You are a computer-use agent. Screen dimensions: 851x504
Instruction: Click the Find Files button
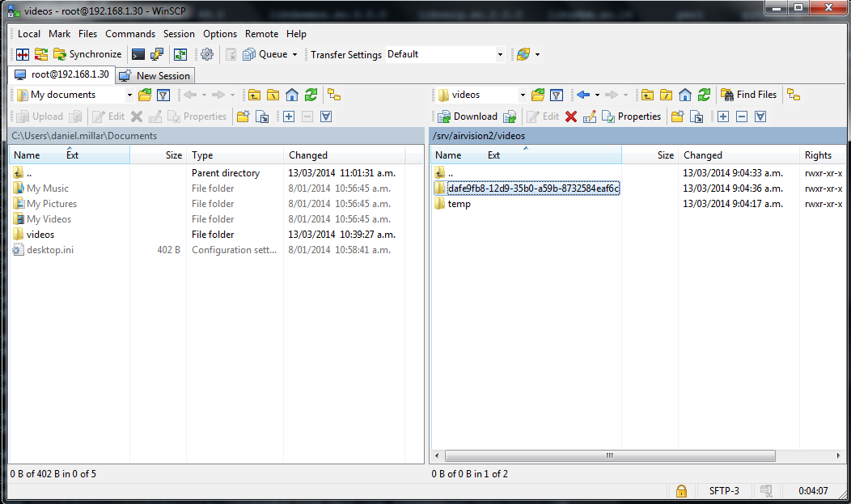pyautogui.click(x=749, y=95)
